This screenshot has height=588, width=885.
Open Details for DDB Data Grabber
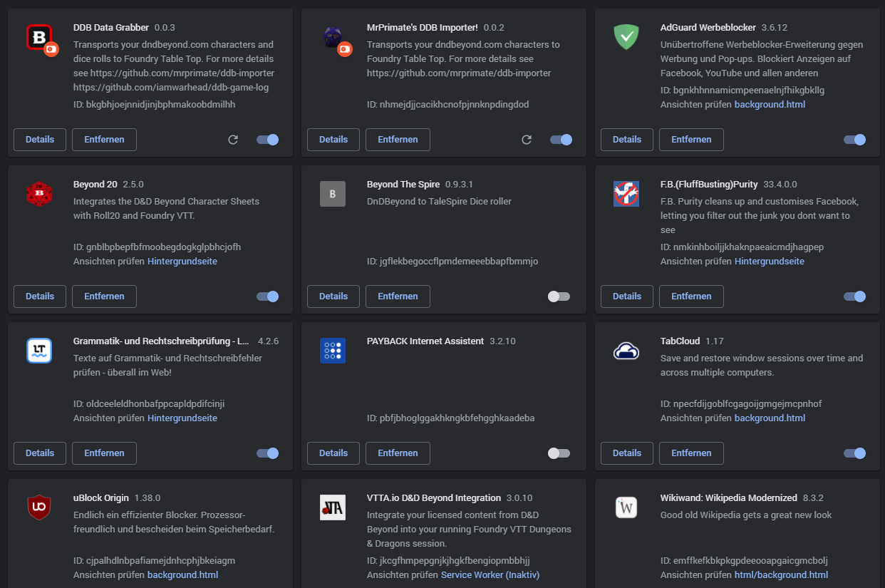tap(40, 140)
